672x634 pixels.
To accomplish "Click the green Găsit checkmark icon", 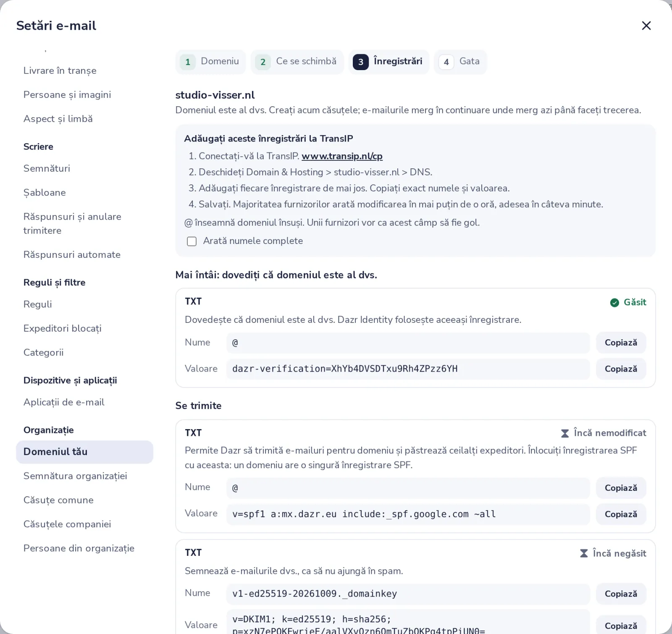I will (x=614, y=303).
